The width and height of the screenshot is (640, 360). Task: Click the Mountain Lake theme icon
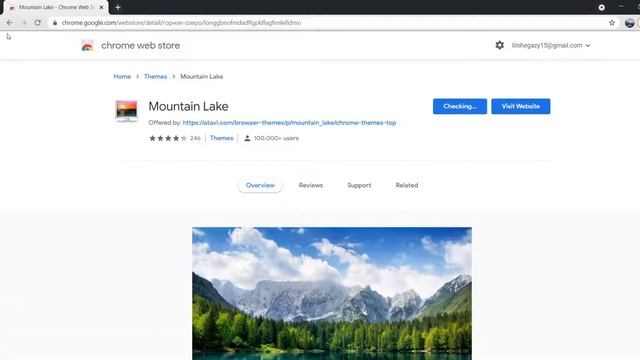[127, 111]
